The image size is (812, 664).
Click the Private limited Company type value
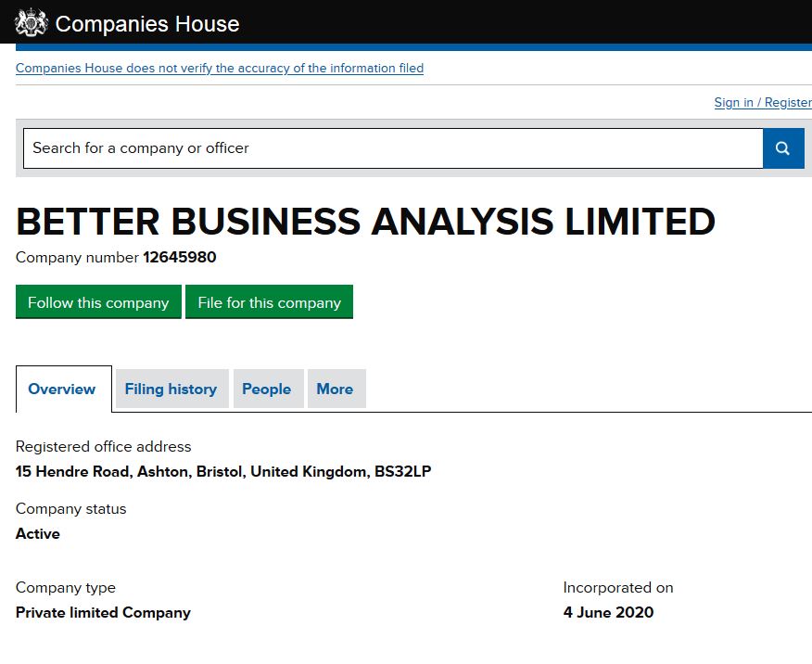(103, 613)
